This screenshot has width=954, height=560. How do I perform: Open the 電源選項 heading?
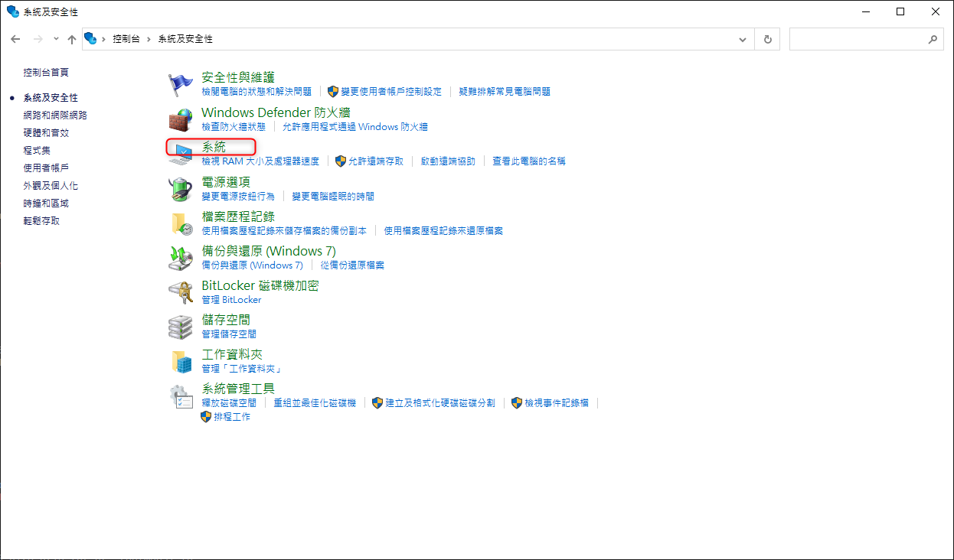click(226, 182)
